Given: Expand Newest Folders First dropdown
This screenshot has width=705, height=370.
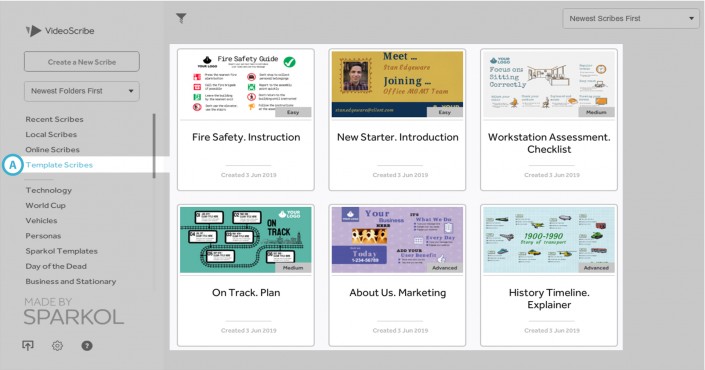Looking at the screenshot, I should pos(82,91).
